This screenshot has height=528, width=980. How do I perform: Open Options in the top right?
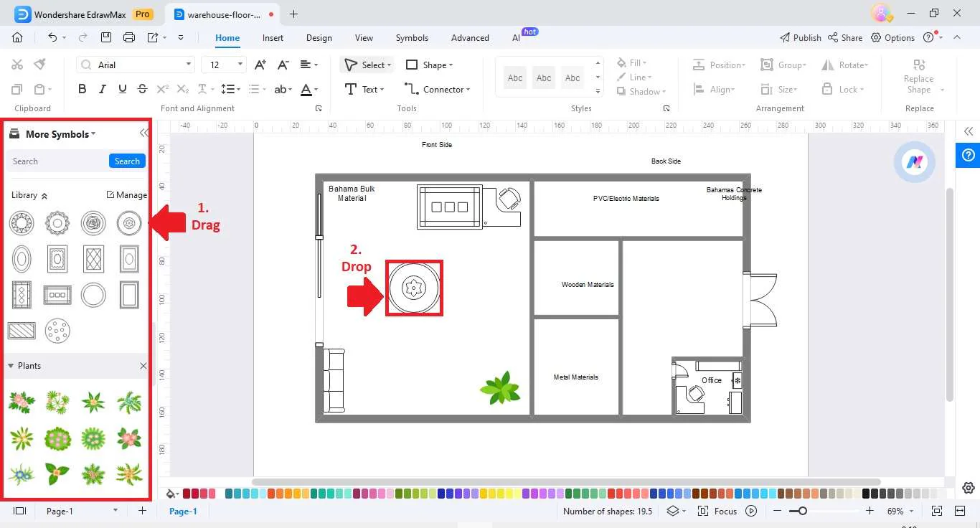point(893,37)
